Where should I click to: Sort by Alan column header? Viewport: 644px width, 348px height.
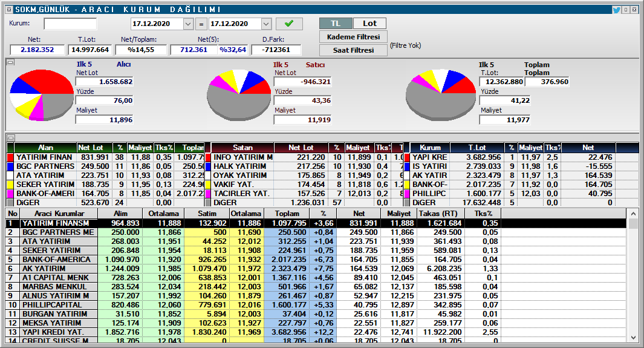(45, 148)
